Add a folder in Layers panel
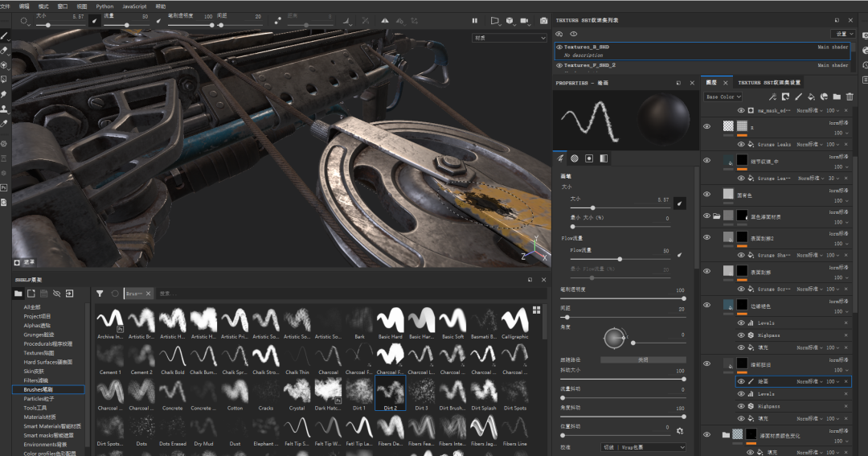The height and width of the screenshot is (456, 868). (837, 97)
